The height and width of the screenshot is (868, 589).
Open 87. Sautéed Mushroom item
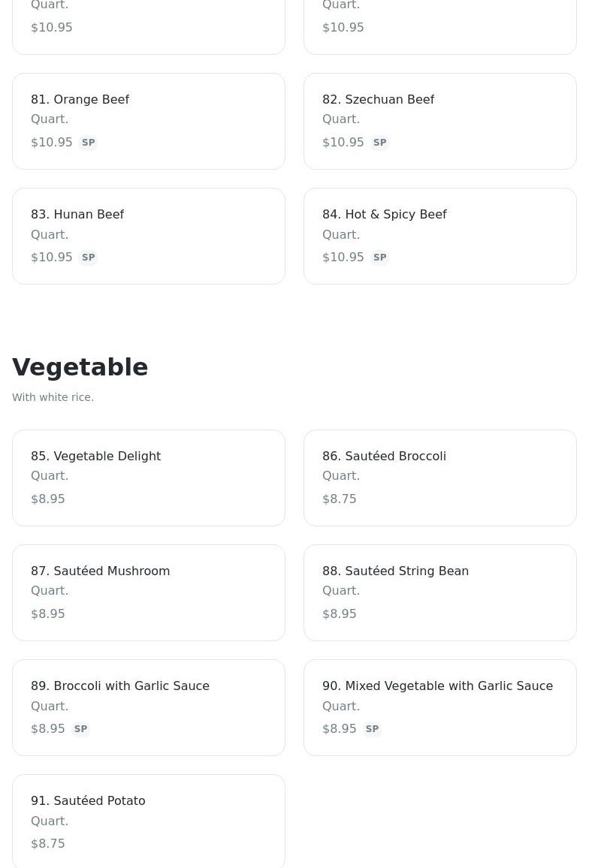pyautogui.click(x=100, y=571)
